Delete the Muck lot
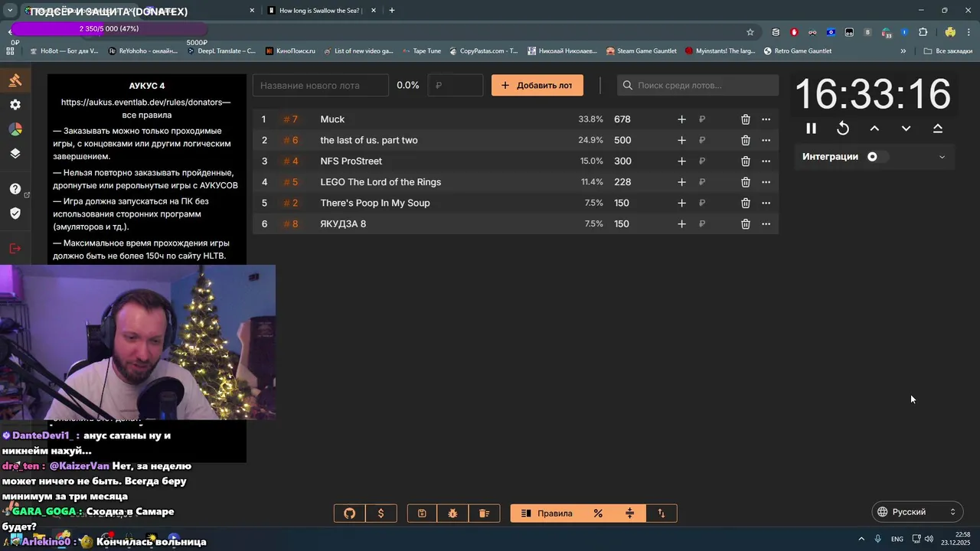The image size is (980, 551). coord(745,119)
